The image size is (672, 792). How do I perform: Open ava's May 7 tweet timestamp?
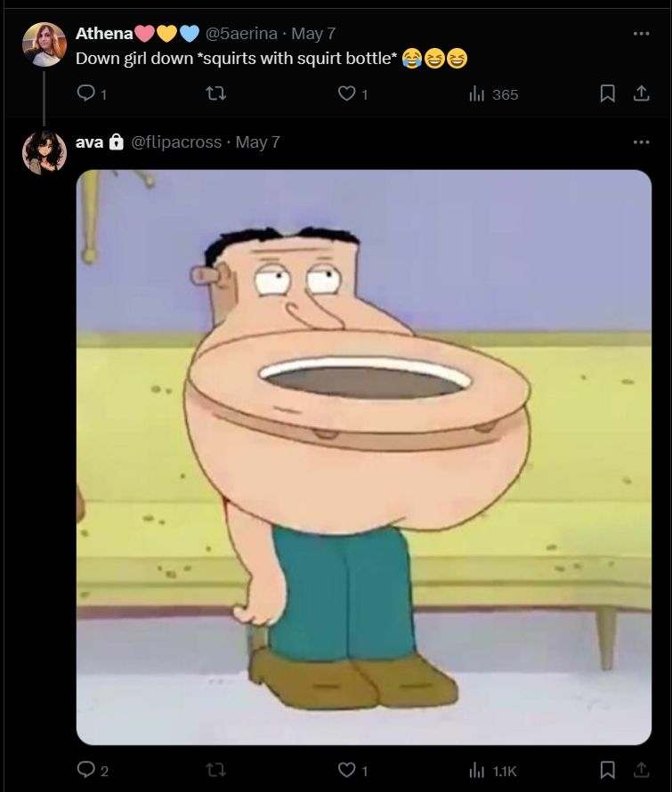[x=258, y=141]
